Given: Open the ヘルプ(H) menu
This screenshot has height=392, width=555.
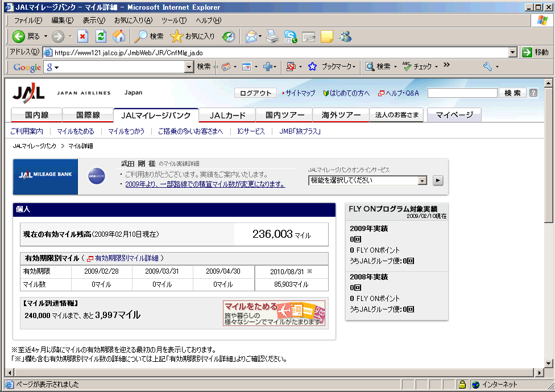Looking at the screenshot, I should [x=209, y=20].
